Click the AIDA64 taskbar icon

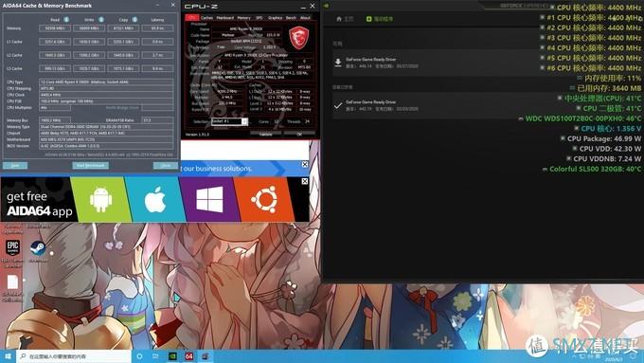click(188, 356)
